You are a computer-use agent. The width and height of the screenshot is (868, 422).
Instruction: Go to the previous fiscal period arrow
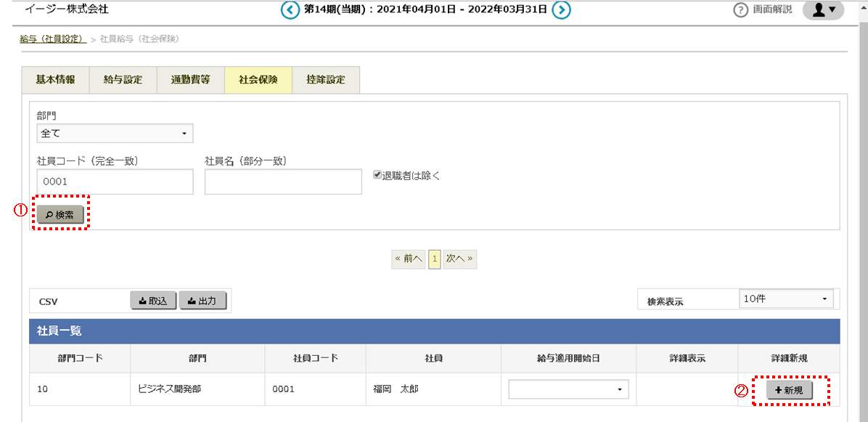point(290,10)
